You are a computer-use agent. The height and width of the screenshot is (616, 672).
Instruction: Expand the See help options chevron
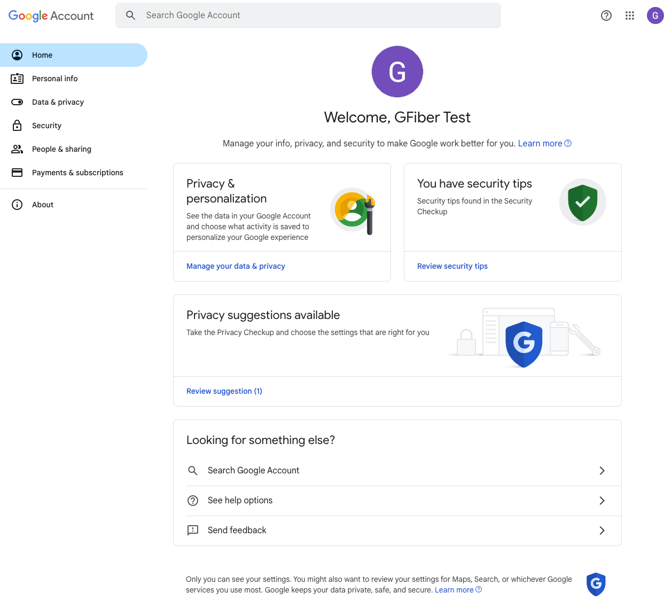tap(601, 501)
